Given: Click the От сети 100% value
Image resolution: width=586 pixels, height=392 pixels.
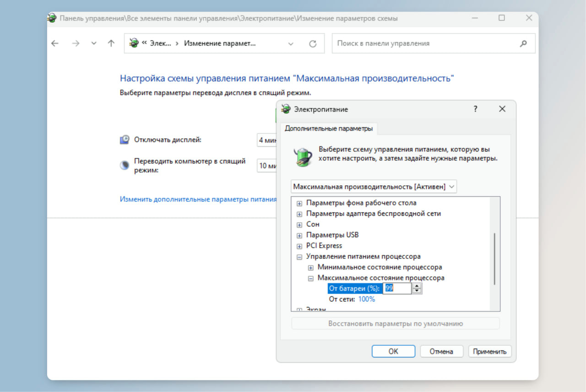Looking at the screenshot, I should tap(366, 299).
